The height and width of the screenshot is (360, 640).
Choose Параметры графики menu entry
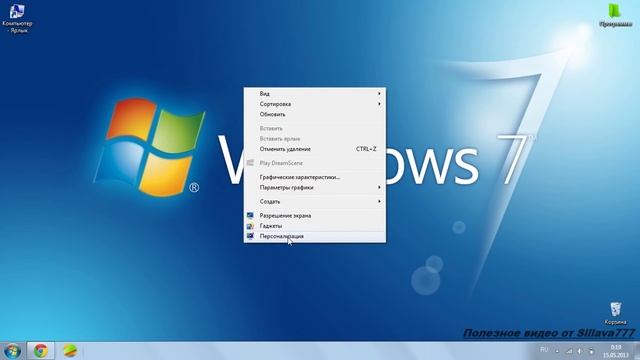[x=315, y=187]
